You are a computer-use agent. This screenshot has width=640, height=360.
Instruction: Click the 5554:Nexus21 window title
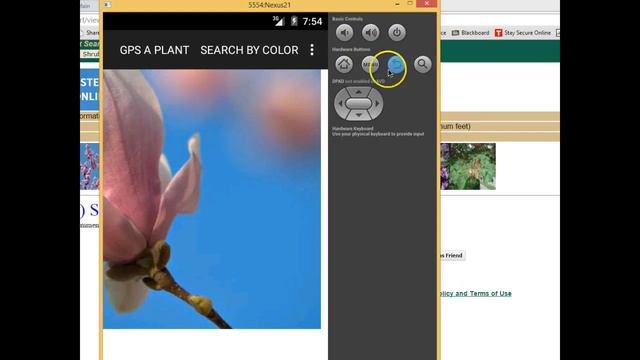[x=269, y=5]
